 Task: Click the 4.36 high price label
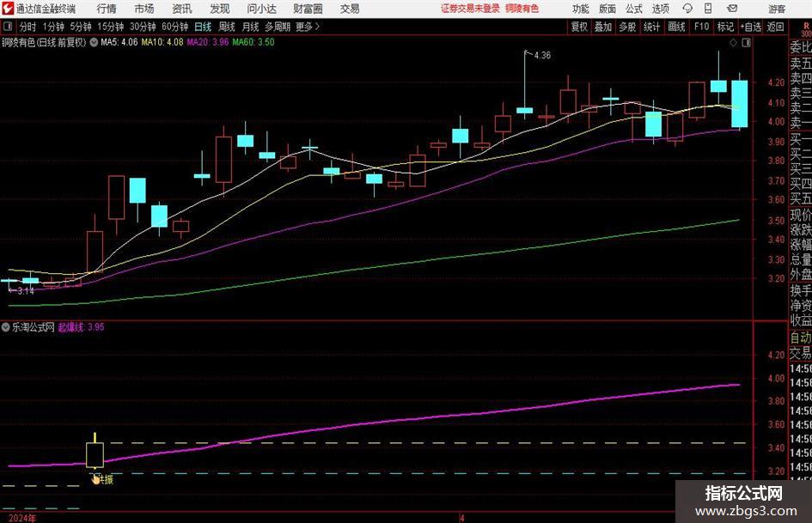click(542, 56)
